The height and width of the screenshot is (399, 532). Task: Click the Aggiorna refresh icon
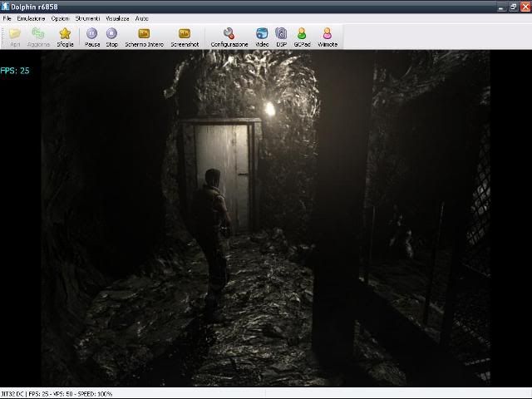(38, 35)
